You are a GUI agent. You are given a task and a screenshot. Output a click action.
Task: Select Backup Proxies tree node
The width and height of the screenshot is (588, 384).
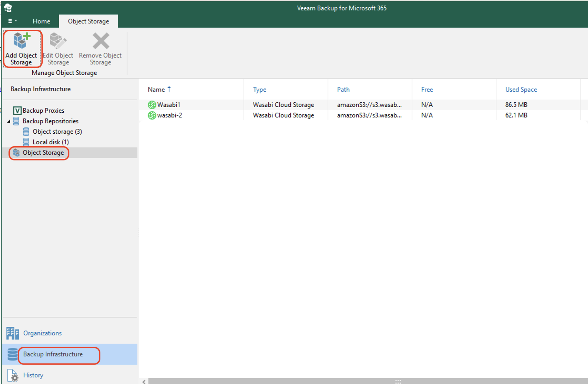(x=43, y=111)
